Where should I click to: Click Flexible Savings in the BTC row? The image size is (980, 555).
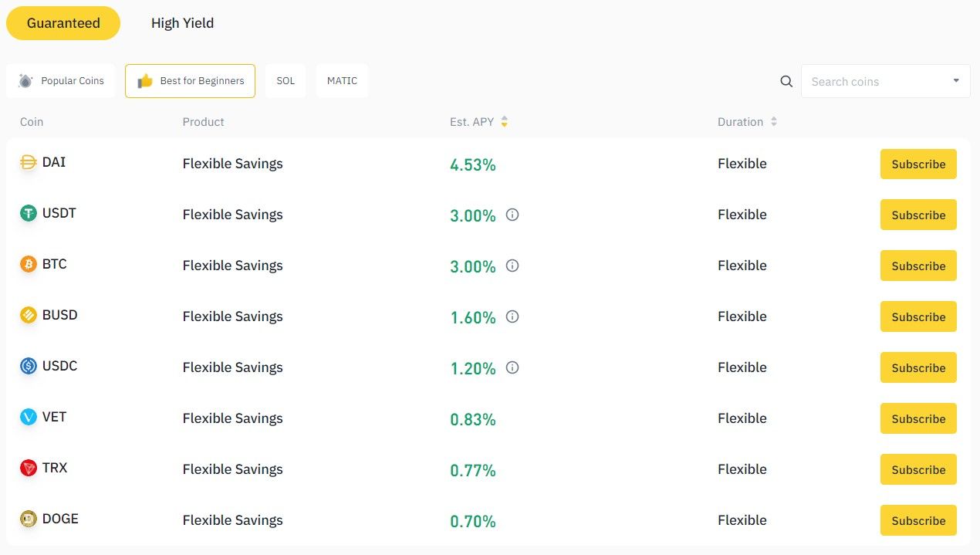pyautogui.click(x=233, y=266)
